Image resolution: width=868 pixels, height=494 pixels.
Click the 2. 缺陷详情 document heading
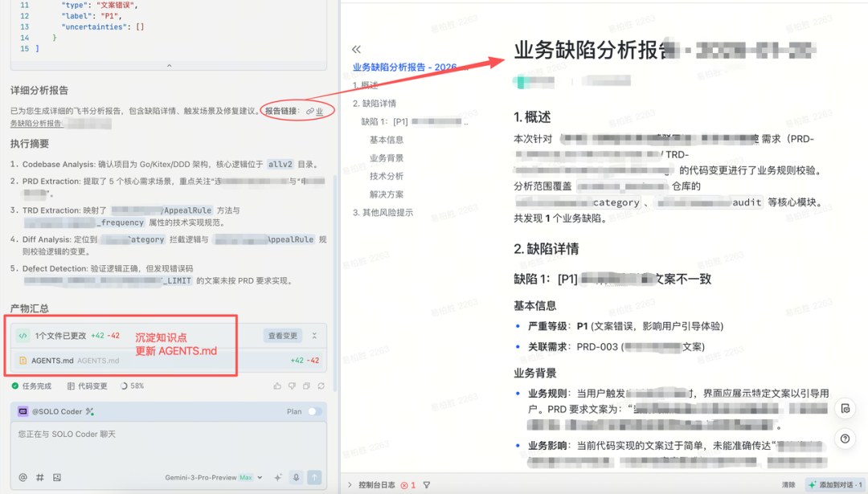[x=547, y=249]
